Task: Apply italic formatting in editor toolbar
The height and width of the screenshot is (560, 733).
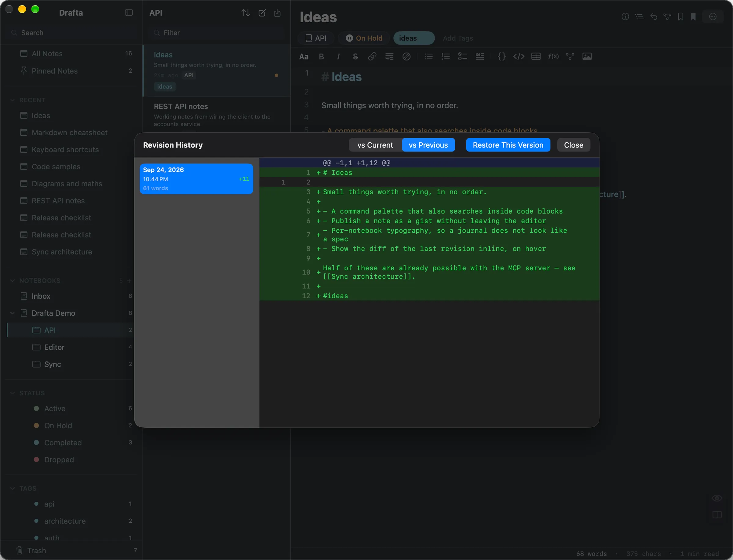Action: pos(338,57)
